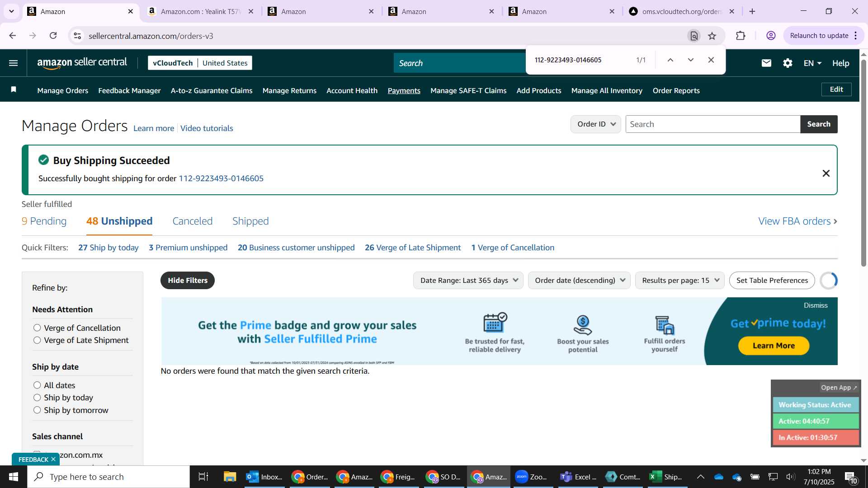Open the EN language dropdown
868x488 pixels.
pos(812,63)
